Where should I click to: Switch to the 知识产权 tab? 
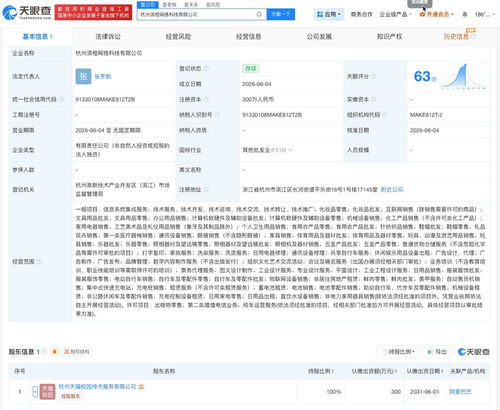(x=389, y=37)
